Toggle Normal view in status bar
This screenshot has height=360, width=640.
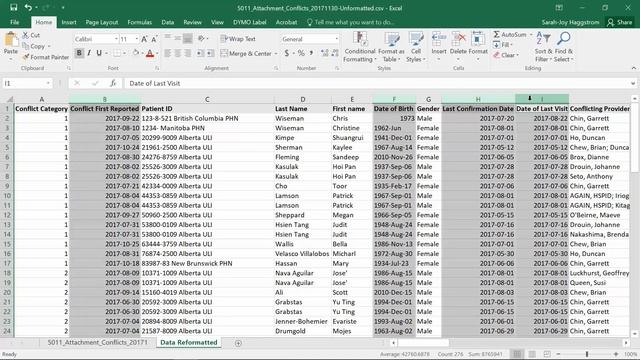click(517, 354)
